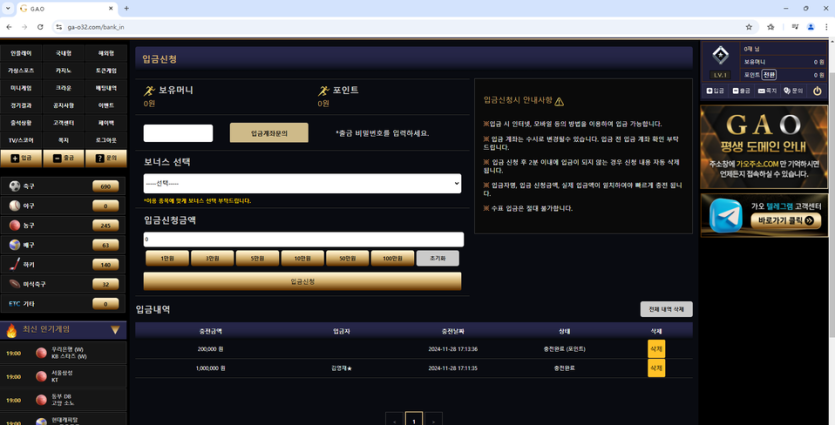Click the 전환 point conversion button
Screen dimensions: 835x425
coord(768,75)
